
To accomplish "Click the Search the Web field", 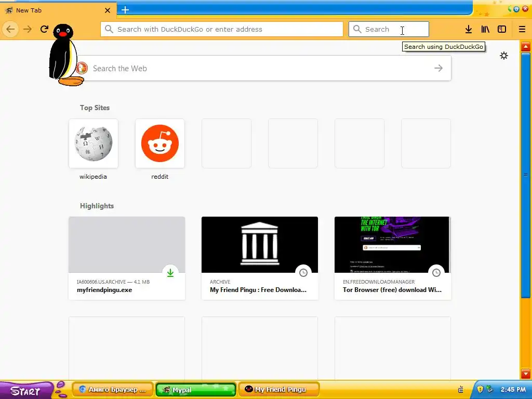I will coord(261,68).
